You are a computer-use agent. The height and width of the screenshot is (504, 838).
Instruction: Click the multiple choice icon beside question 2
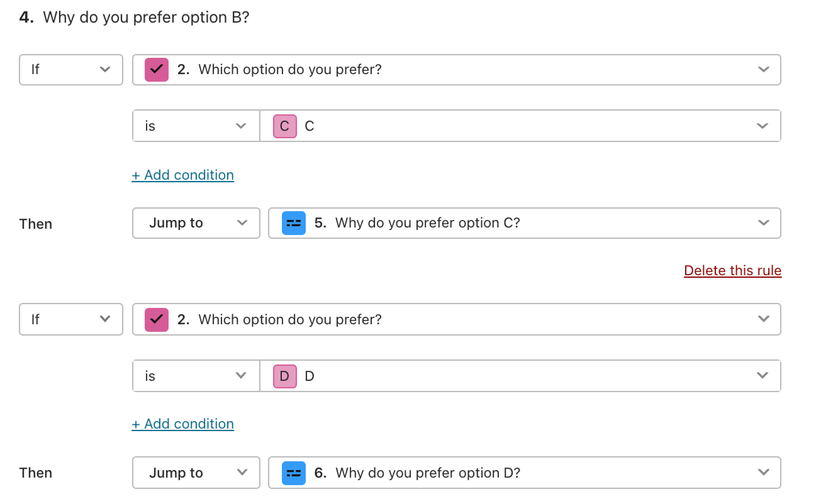point(156,70)
